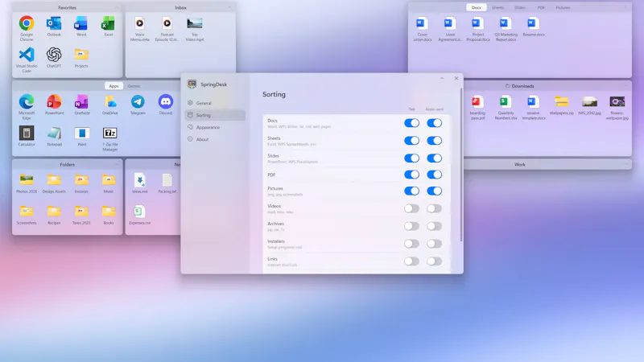Turn off the Sheets Tab toggle
This screenshot has height=362, width=644.
[x=411, y=140]
